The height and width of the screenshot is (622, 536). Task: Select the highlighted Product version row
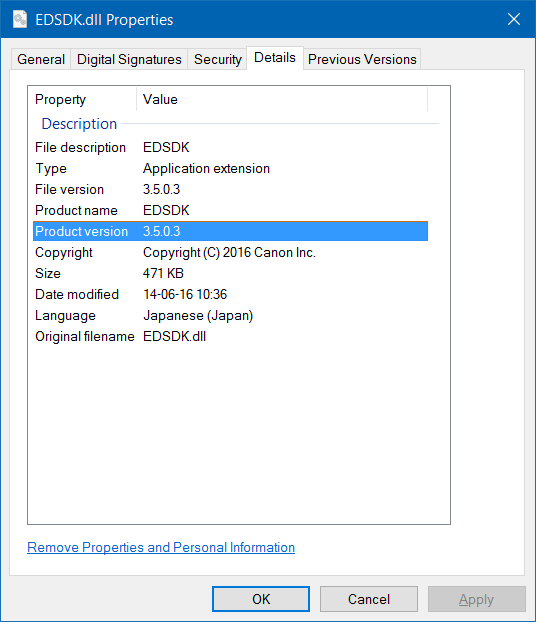[x=231, y=231]
